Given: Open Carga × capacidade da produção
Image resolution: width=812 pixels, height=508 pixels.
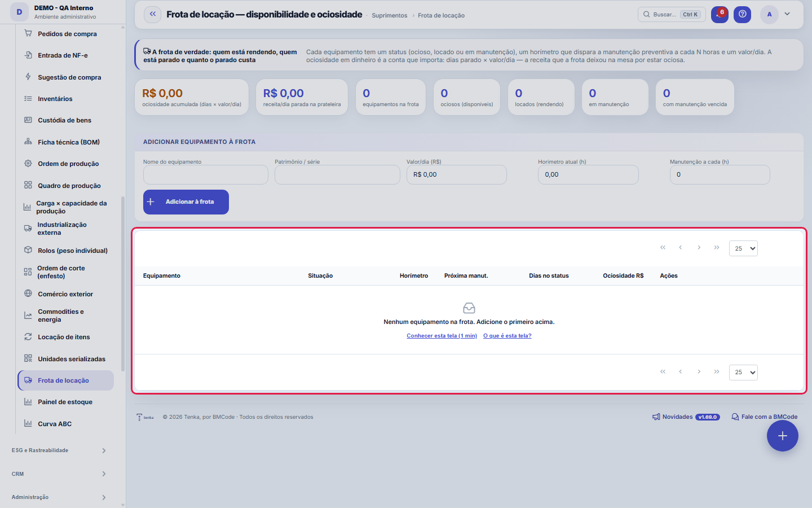Looking at the screenshot, I should 65,207.
